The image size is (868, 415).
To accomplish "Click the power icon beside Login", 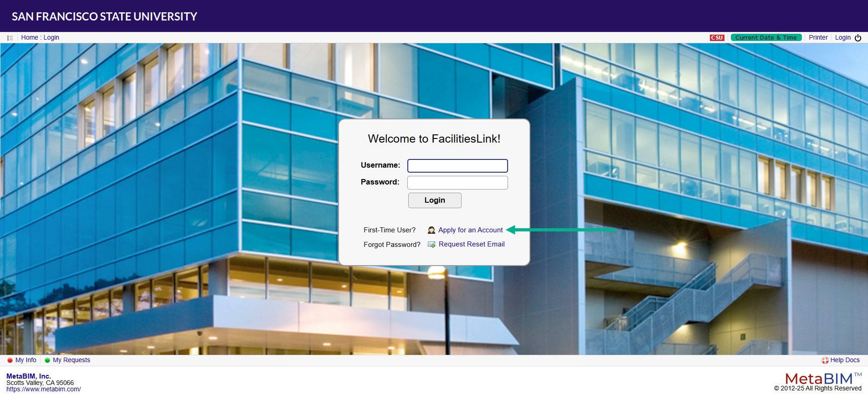I will coord(858,38).
